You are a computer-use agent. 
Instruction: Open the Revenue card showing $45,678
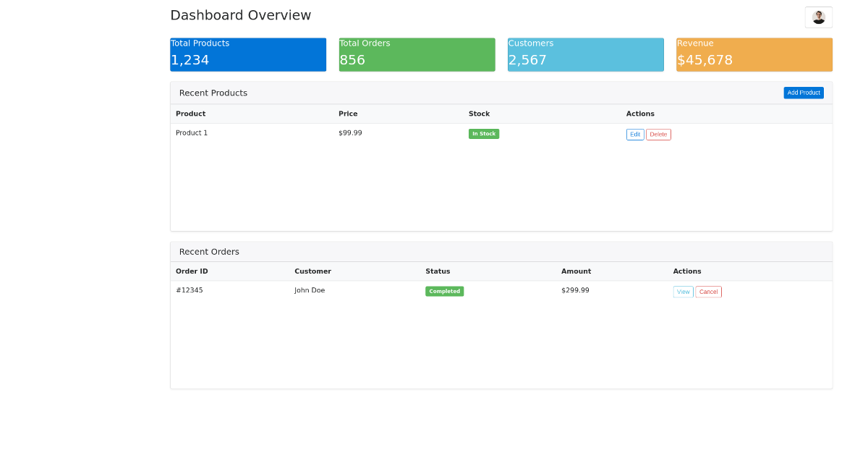pos(754,54)
